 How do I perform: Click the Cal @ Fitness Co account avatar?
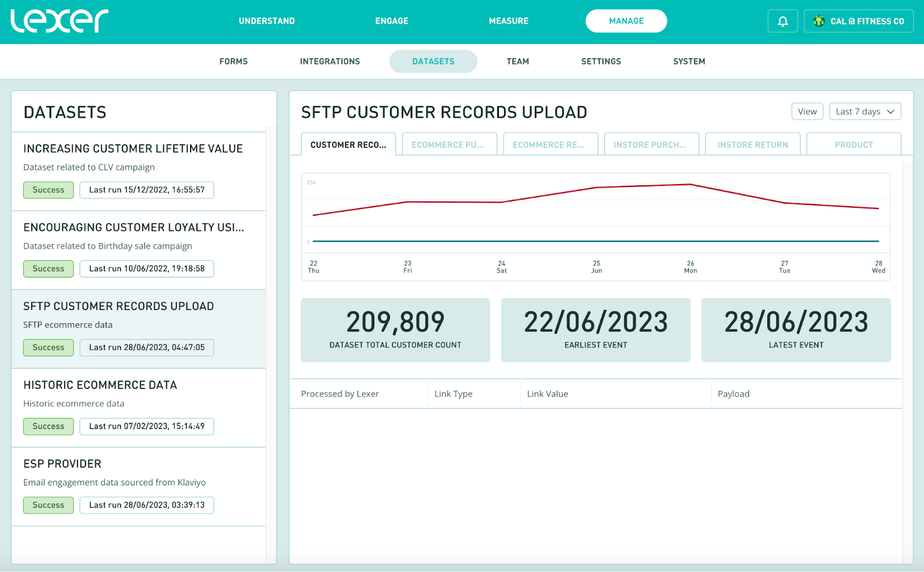coord(818,21)
